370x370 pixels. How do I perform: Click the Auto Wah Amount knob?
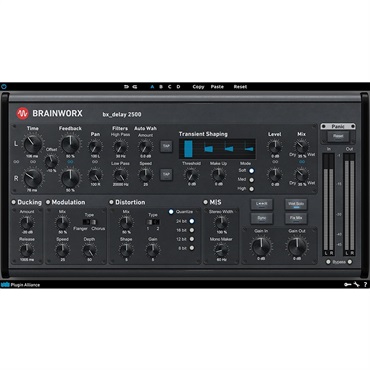(x=146, y=147)
